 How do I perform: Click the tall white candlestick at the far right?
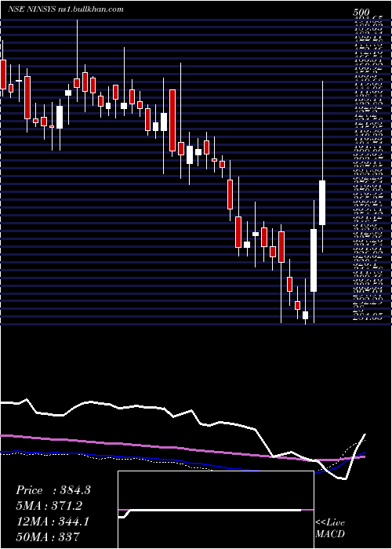(322, 202)
